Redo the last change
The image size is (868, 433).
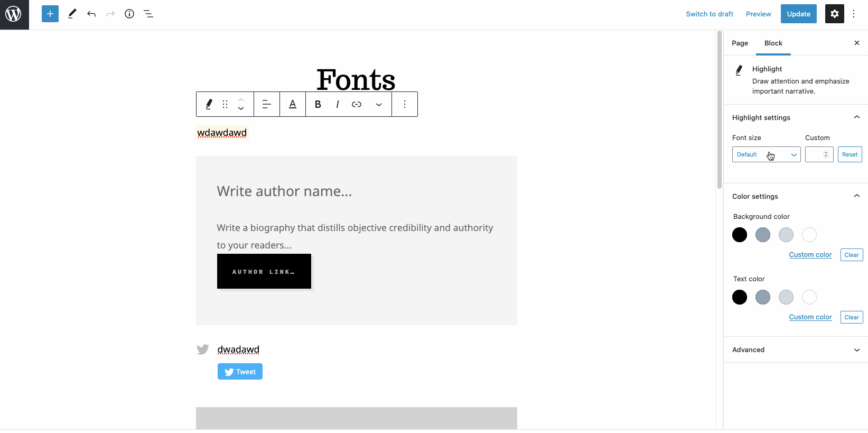coord(110,14)
